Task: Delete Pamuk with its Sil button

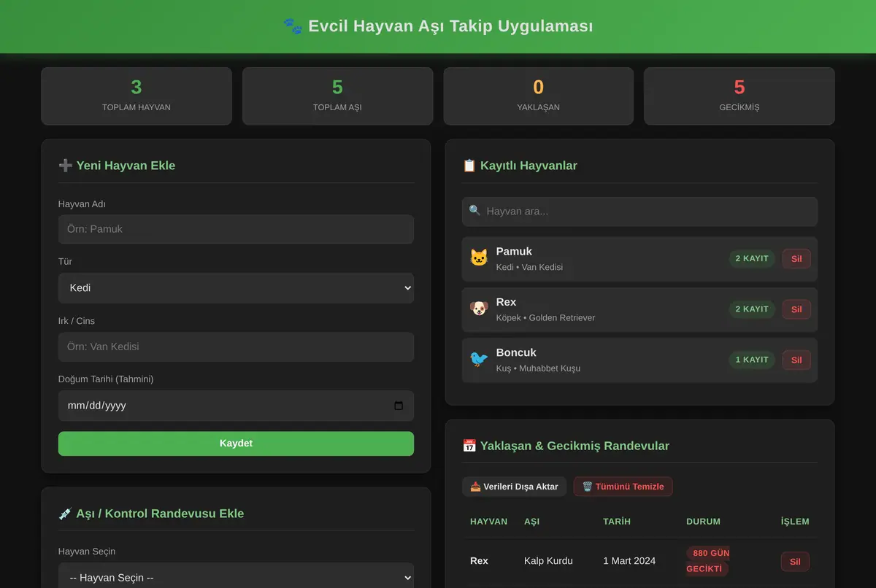Action: (796, 258)
